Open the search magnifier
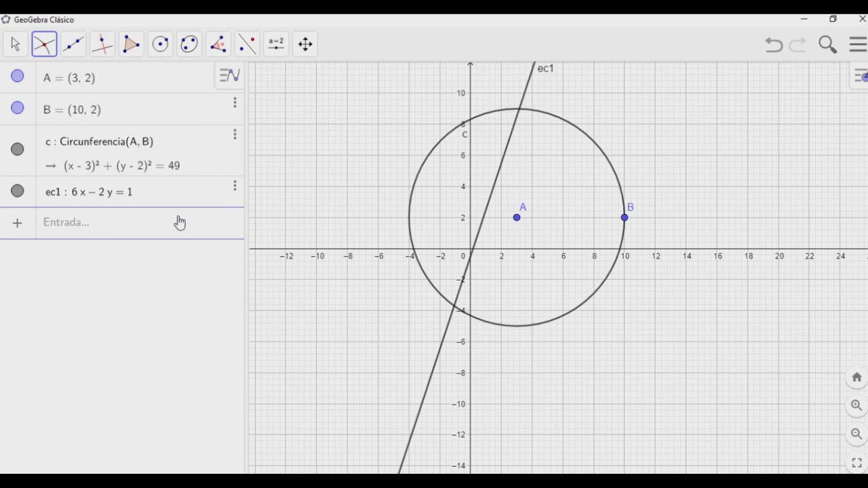Image resolution: width=868 pixels, height=488 pixels. click(x=827, y=45)
